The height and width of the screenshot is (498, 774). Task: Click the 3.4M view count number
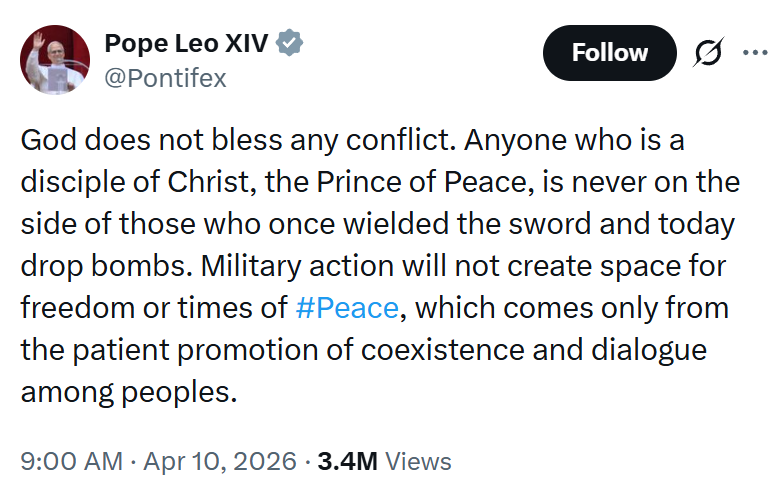(x=346, y=462)
